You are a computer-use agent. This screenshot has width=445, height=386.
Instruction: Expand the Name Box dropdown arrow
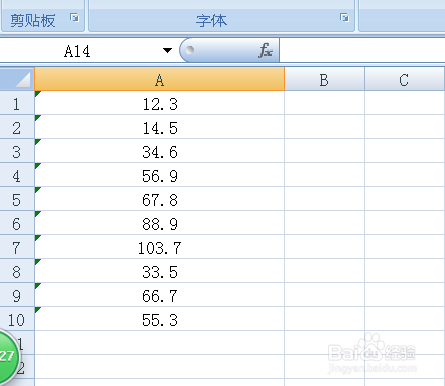(167, 50)
